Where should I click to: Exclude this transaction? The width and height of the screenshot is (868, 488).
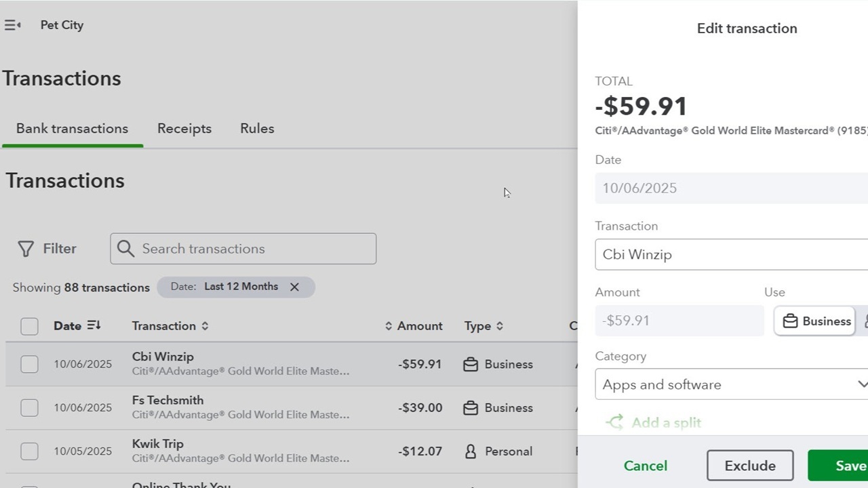(750, 466)
